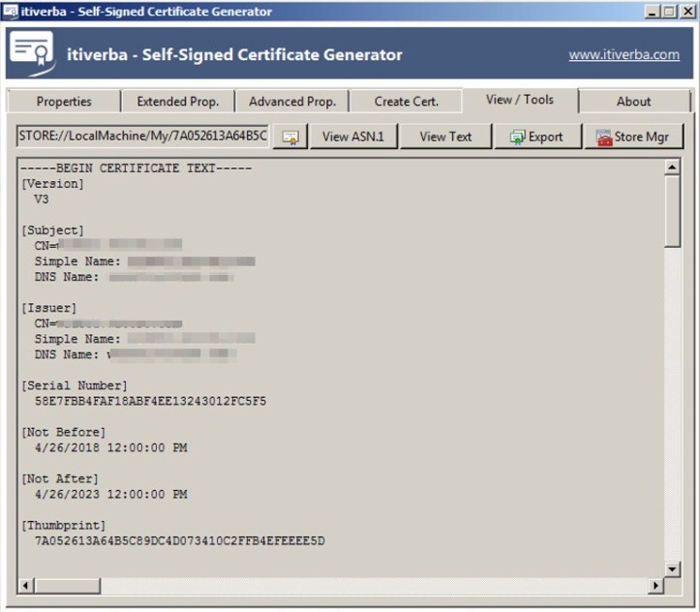The image size is (700, 612).
Task: Show the About tab
Action: point(633,102)
